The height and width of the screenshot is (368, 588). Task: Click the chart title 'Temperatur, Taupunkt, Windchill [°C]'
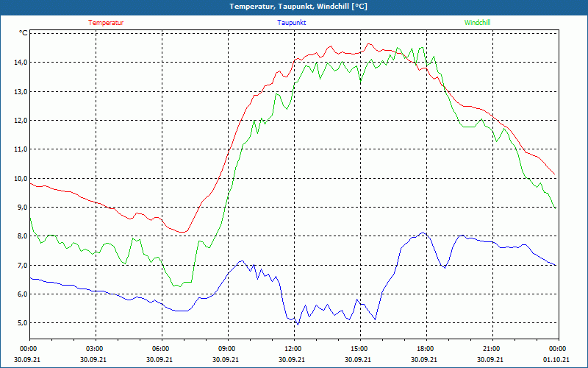pos(298,7)
